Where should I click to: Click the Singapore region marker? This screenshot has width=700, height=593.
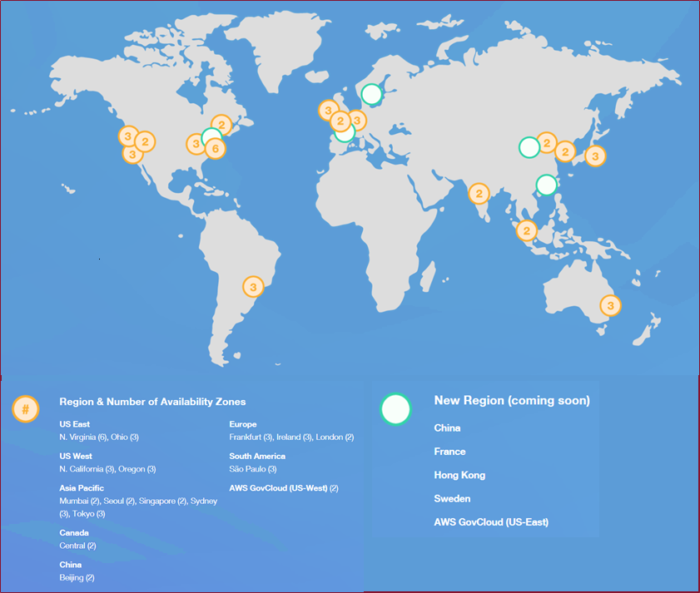(x=526, y=230)
